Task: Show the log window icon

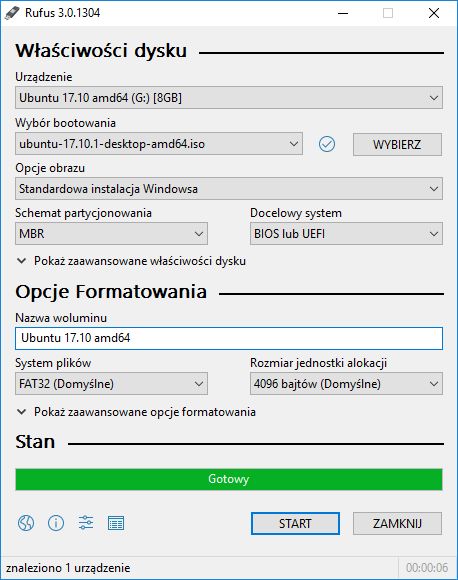Action: [x=116, y=523]
